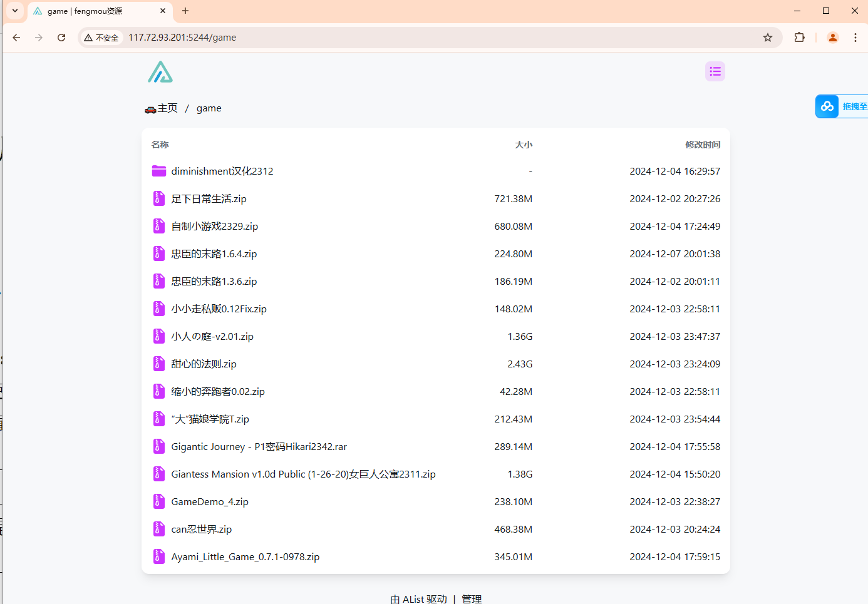
Task: Click zip icon beside 甜心的法则.zip
Action: click(x=159, y=364)
